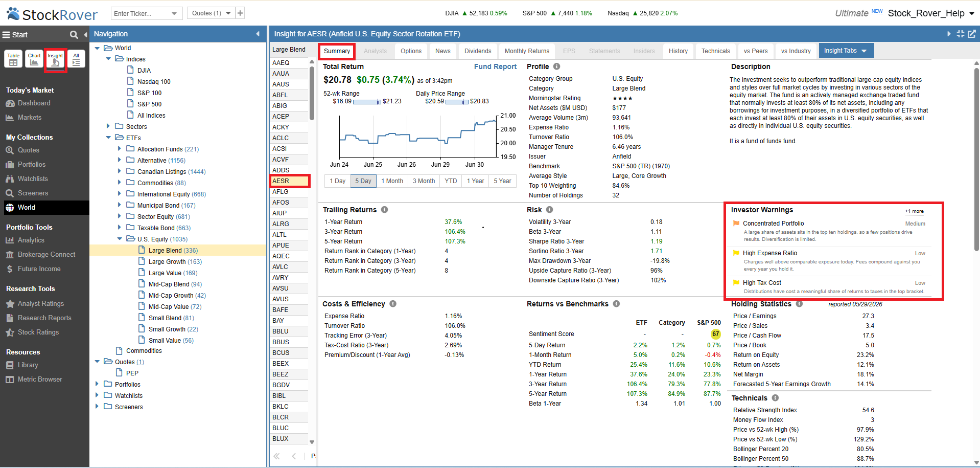Screen dimensions: 980x468
Task: Select the 1 Day chart period
Action: click(x=337, y=181)
